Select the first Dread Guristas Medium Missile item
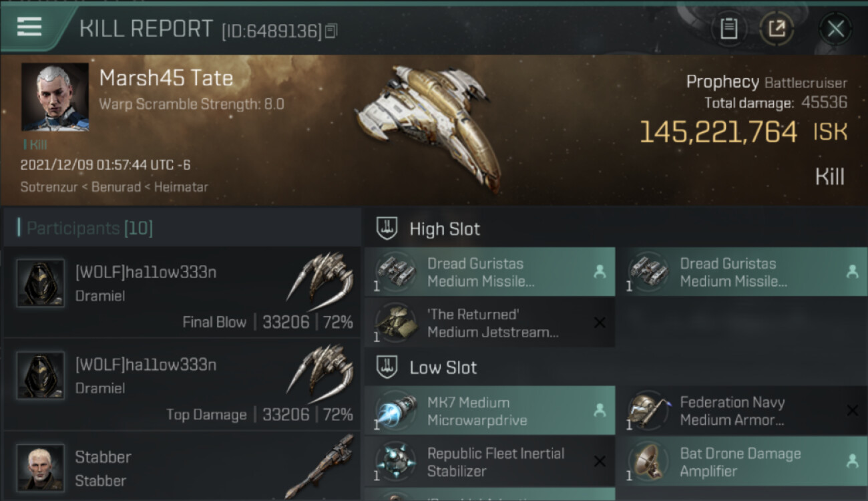Screen dimensions: 868x501 [489, 272]
